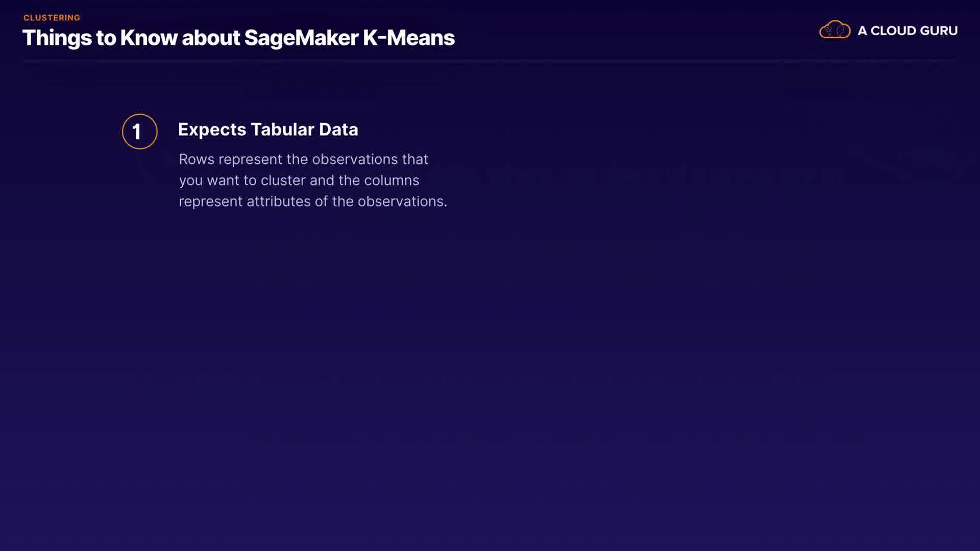The image size is (980, 551).
Task: Click the "A CLOUD GURU" brand text
Action: (x=907, y=31)
